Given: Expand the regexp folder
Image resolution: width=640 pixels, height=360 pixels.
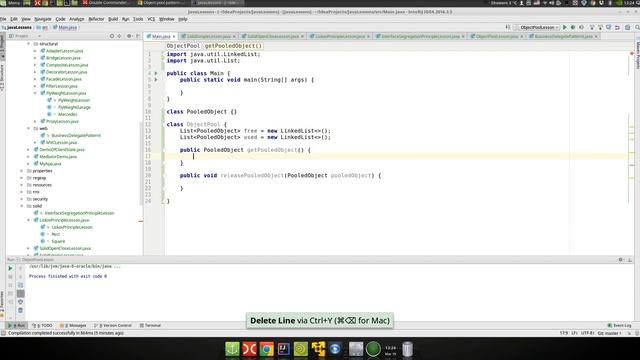Looking at the screenshot, I should click(x=22, y=178).
